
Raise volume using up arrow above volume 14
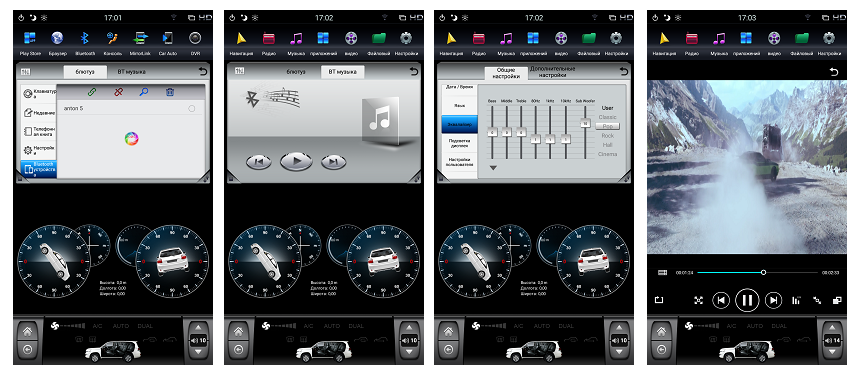(x=831, y=329)
